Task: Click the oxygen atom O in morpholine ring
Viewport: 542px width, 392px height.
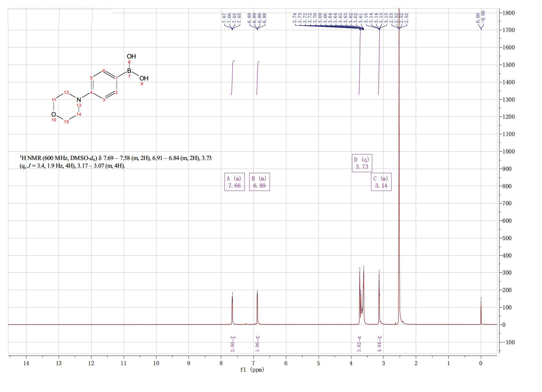Action: pyautogui.click(x=54, y=114)
